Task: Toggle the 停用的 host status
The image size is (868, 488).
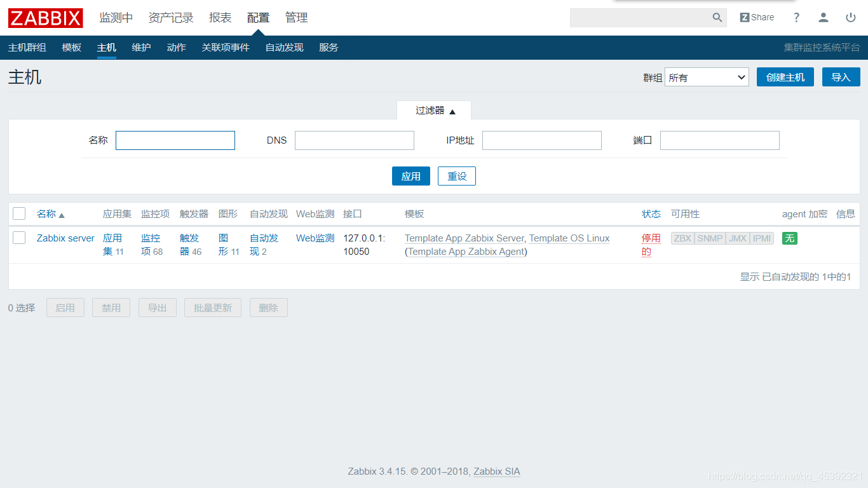Action: (x=651, y=245)
